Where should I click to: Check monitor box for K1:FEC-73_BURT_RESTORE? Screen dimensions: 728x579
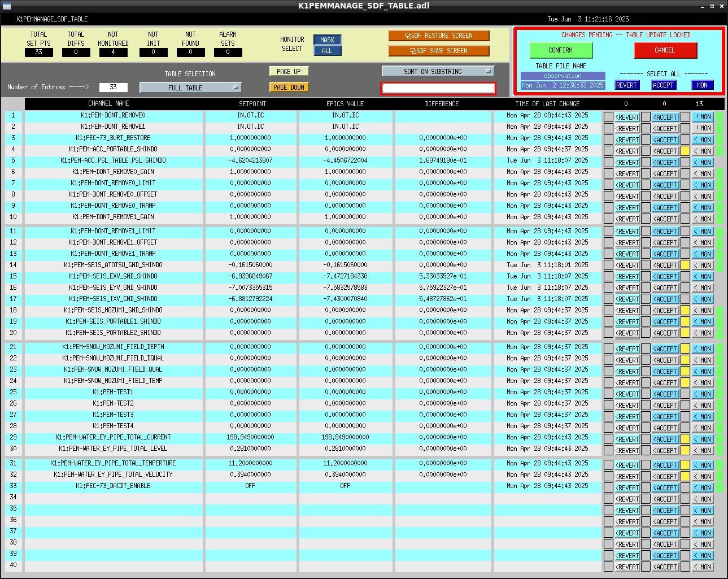(685, 140)
